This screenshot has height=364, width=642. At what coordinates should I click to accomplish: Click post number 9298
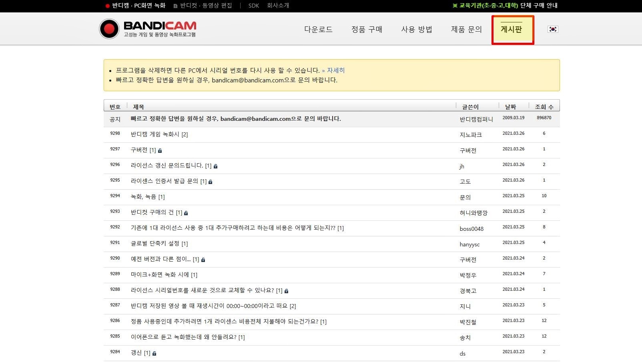pyautogui.click(x=115, y=134)
